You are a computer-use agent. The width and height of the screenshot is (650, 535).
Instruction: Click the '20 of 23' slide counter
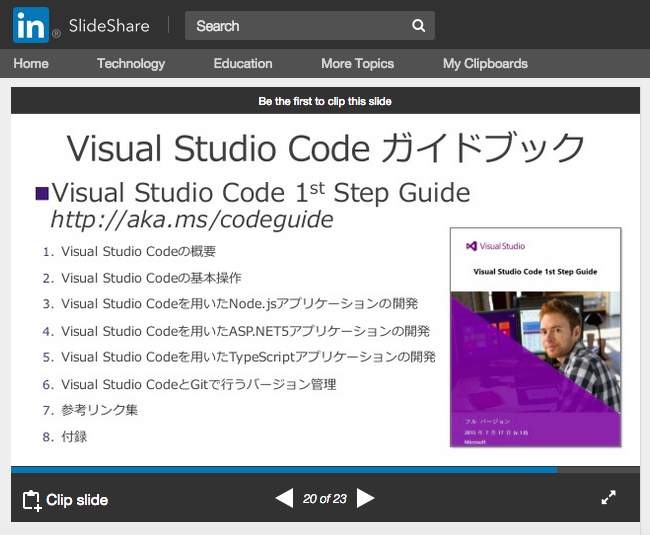[325, 499]
